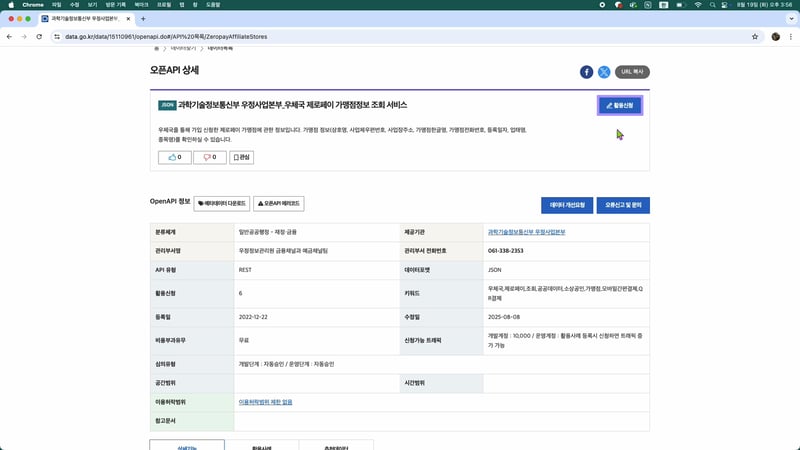Viewport: 800px width, 450px height.
Task: Click the battery status icon
Action: coord(680,5)
